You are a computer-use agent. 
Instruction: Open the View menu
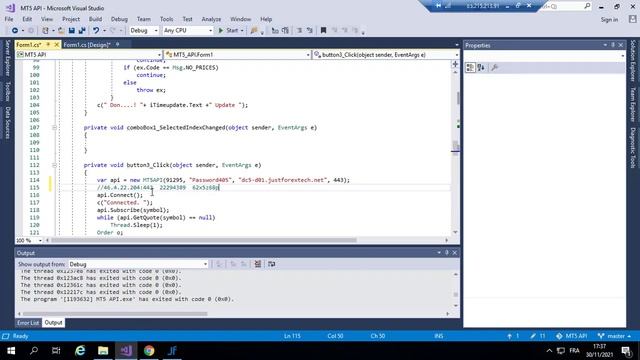(47, 19)
